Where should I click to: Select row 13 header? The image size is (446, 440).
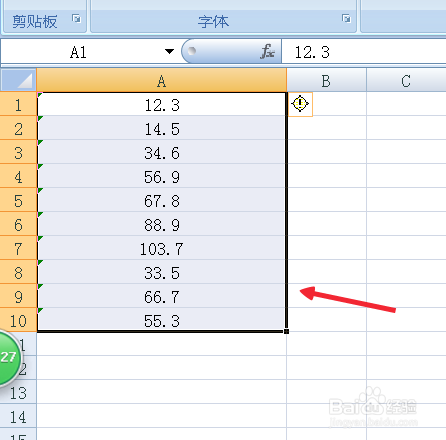[18, 392]
